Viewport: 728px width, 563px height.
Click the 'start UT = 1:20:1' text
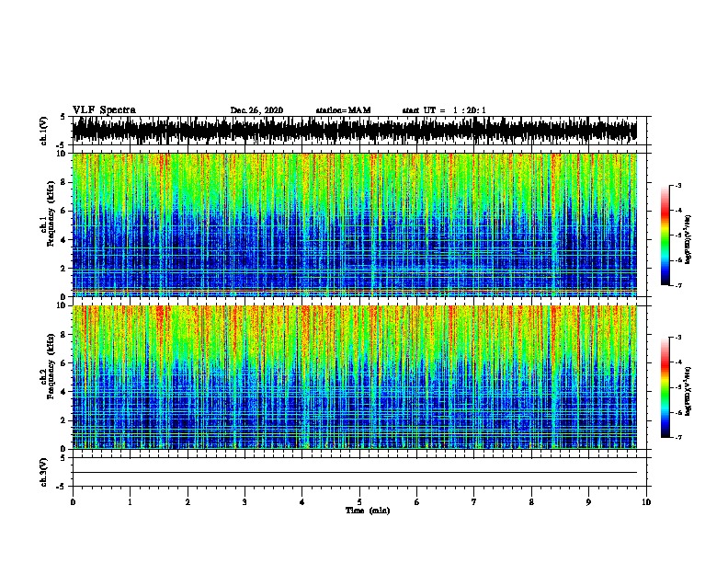(x=444, y=110)
